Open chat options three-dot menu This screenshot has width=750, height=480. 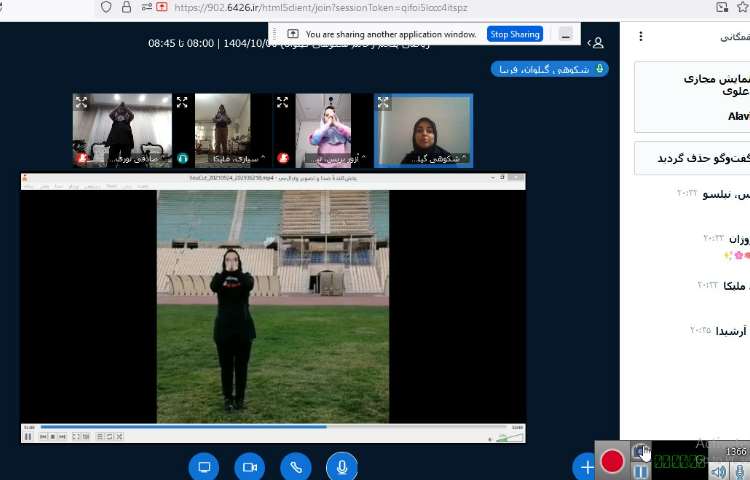641,37
